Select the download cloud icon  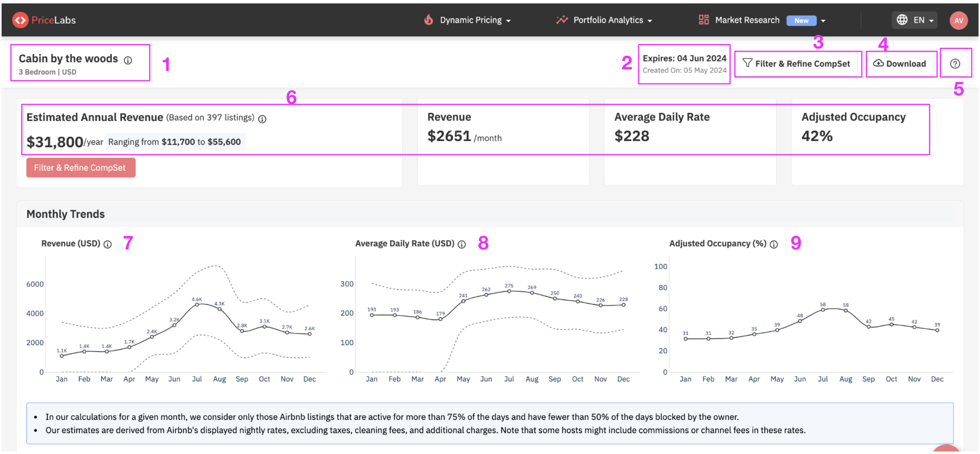pyautogui.click(x=879, y=63)
